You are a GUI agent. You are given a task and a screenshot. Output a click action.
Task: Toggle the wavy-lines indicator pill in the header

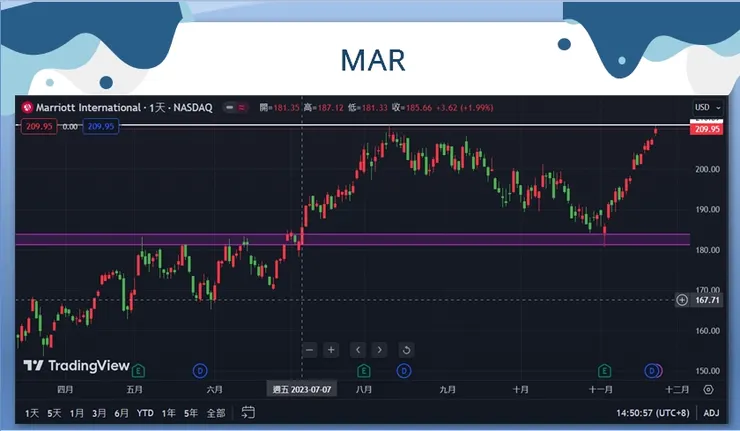click(242, 108)
